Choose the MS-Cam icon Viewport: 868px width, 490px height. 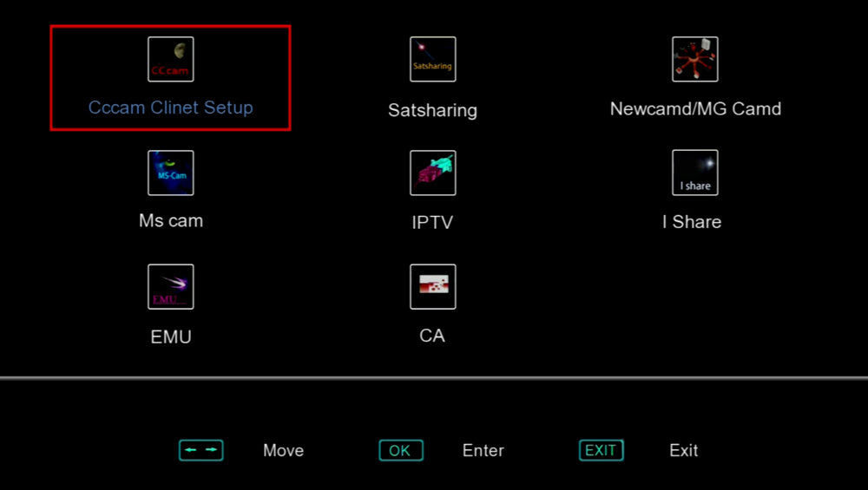pyautogui.click(x=170, y=173)
